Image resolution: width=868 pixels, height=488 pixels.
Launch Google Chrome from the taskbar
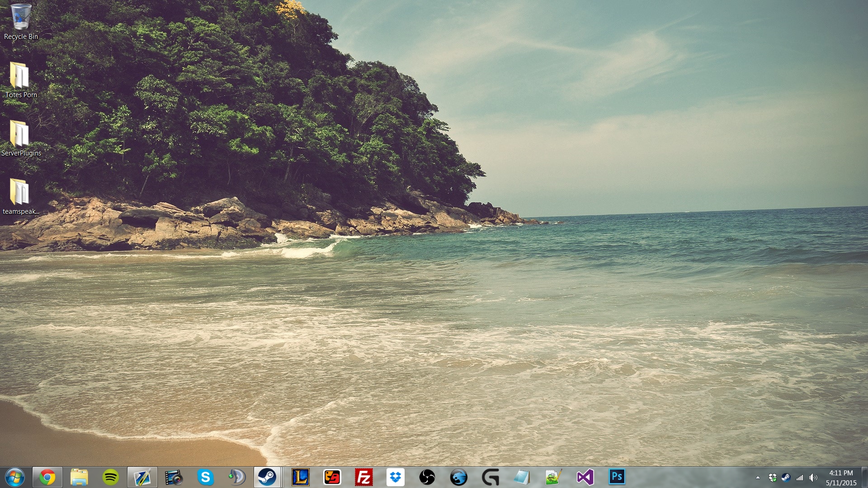(x=47, y=477)
